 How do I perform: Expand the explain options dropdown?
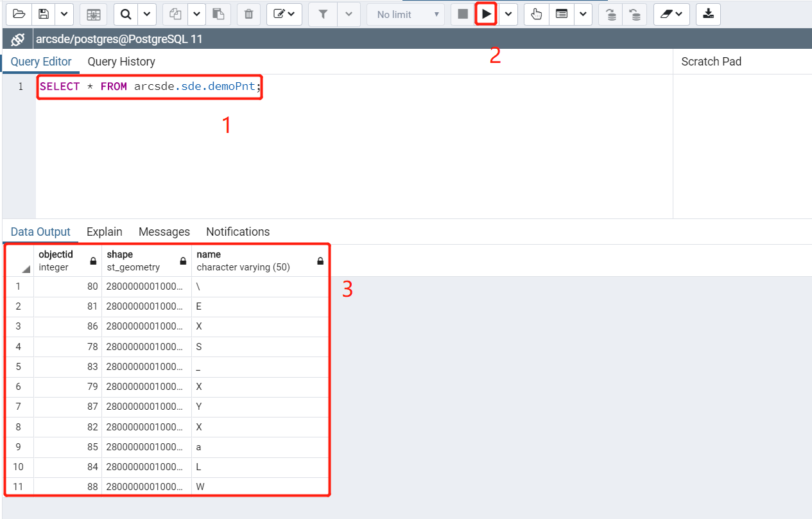[x=583, y=13]
